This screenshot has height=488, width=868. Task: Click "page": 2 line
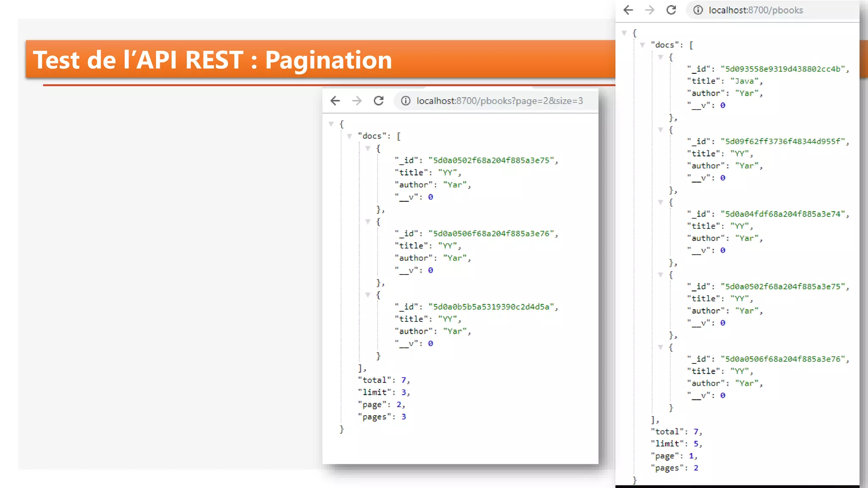coord(381,405)
